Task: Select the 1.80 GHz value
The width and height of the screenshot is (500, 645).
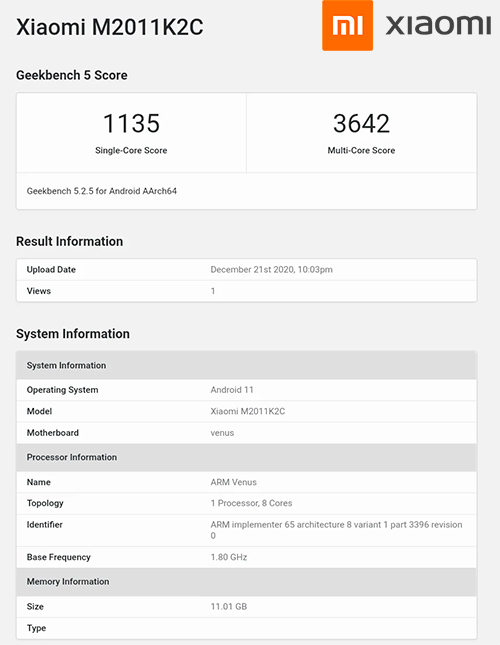Action: click(229, 557)
